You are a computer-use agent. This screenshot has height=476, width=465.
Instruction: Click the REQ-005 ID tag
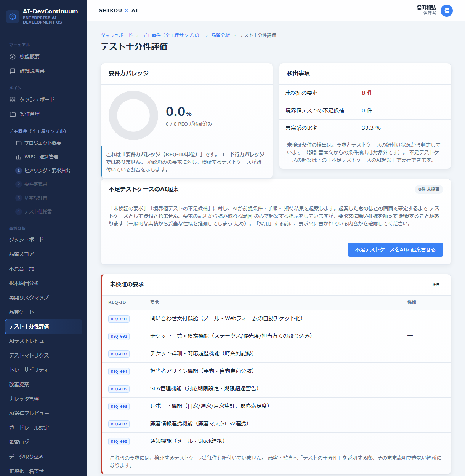tap(119, 389)
